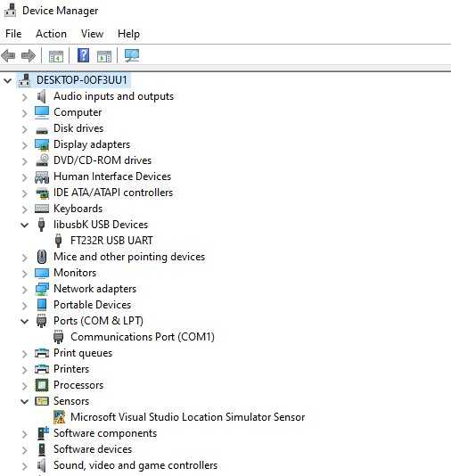Select the Software components label
Image resolution: width=451 pixels, height=476 pixels.
point(105,433)
